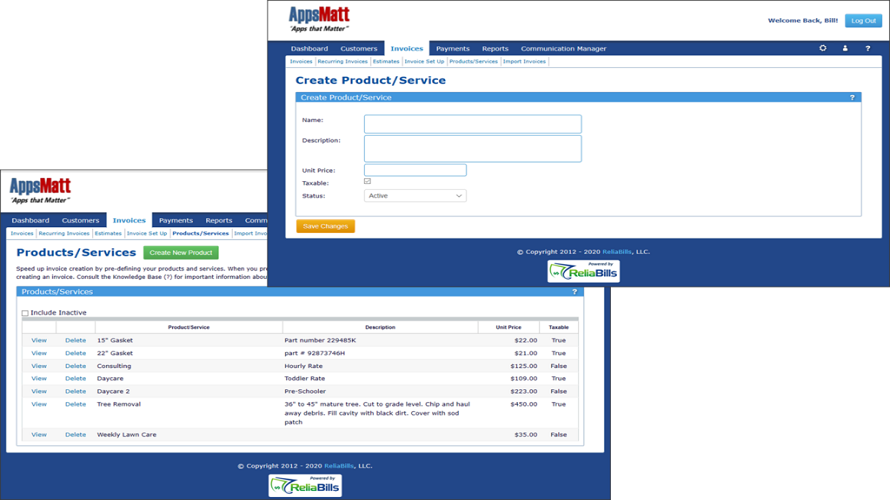Open Payments tab in Products/Services window

click(176, 220)
